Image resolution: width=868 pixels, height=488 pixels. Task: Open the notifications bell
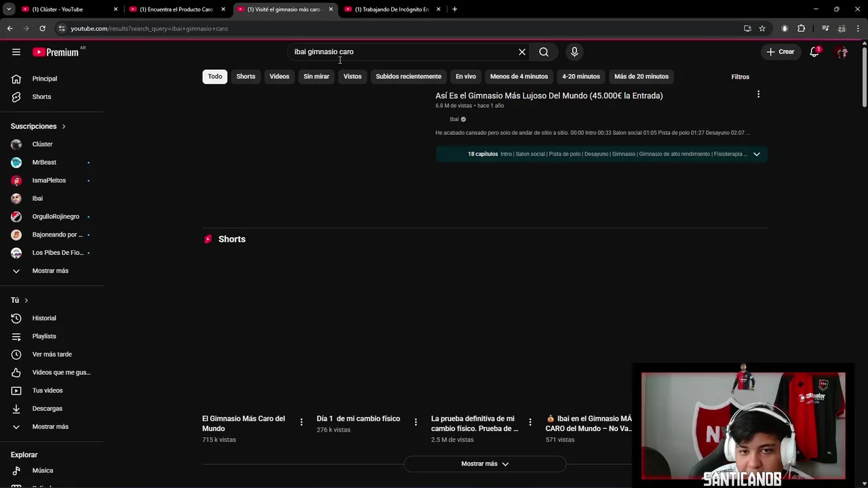814,52
